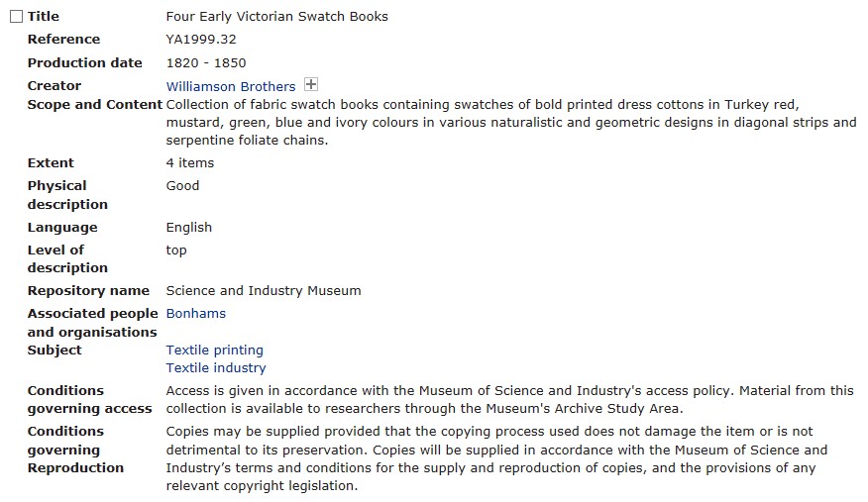This screenshot has width=868, height=502.
Task: Click the Conditions governing Reproduction label
Action: (x=75, y=450)
